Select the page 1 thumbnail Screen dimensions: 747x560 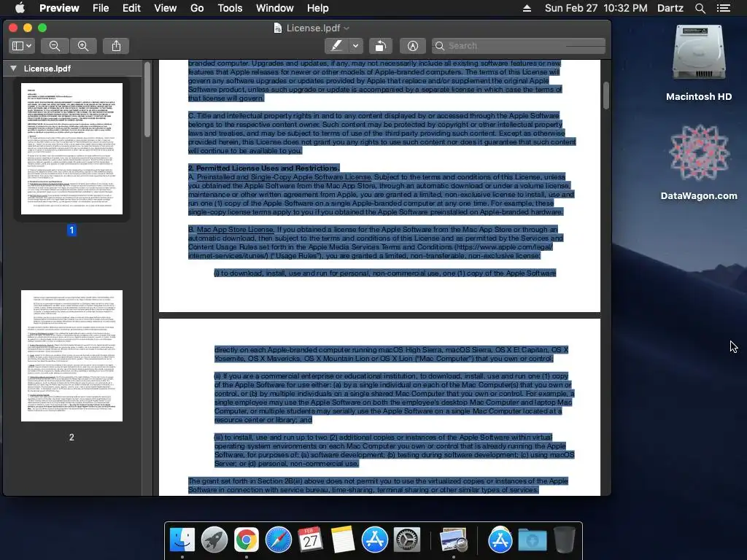[x=71, y=149]
